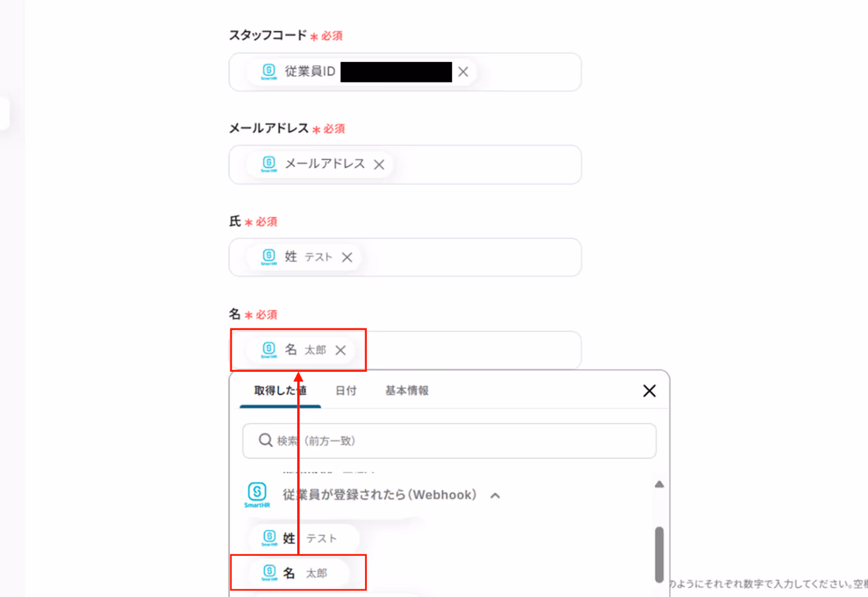Remove the 名 太郎 chip from 名 field
The image size is (868, 597).
point(341,350)
